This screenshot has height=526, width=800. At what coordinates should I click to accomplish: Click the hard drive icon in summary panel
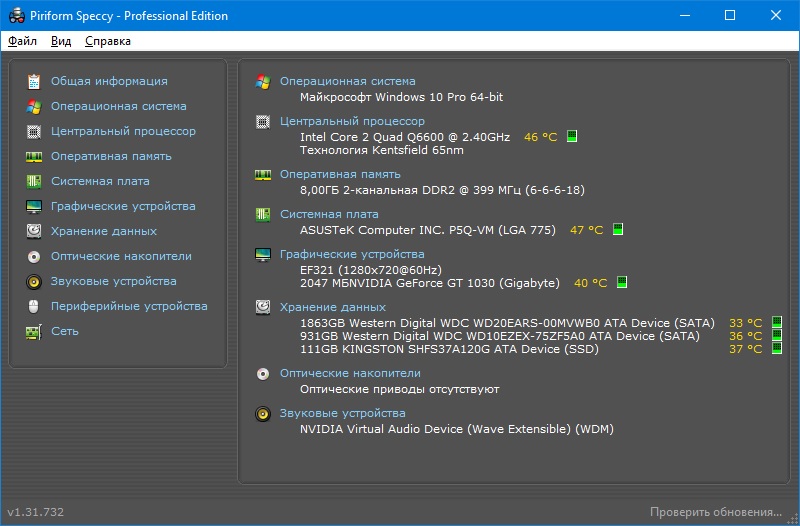pyautogui.click(x=263, y=307)
